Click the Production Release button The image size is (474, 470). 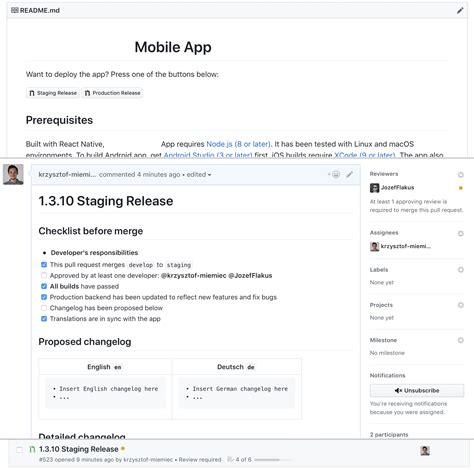pyautogui.click(x=113, y=93)
